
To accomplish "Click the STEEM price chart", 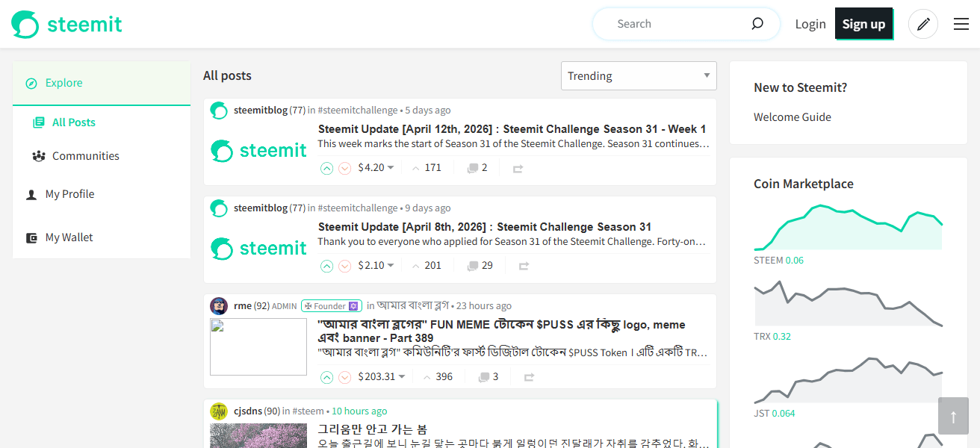I will (849, 228).
